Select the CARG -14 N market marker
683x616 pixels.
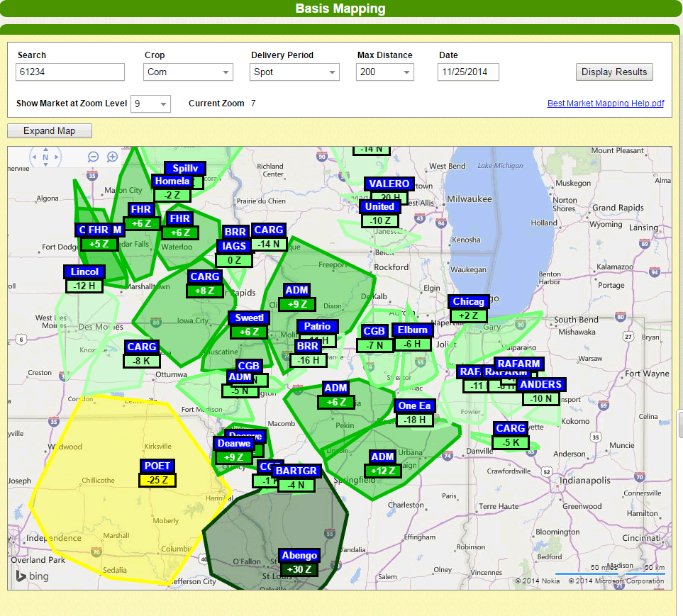click(x=268, y=237)
